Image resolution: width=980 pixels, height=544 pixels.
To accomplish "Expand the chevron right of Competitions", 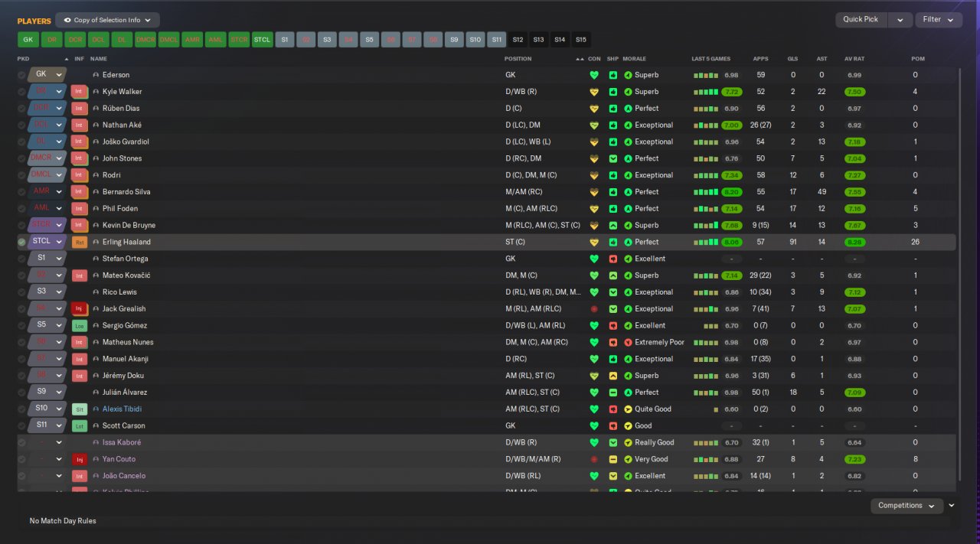I will 951,506.
